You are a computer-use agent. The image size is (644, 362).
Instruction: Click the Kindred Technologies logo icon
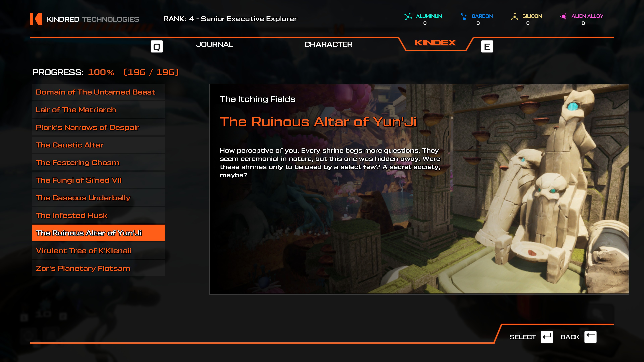click(x=36, y=19)
